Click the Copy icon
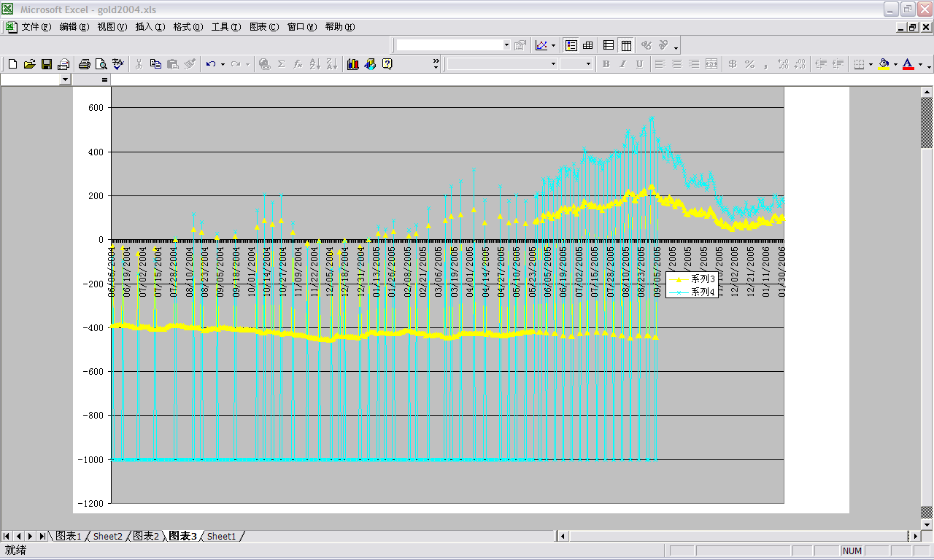Screen dimensions: 934x560 click(155, 64)
